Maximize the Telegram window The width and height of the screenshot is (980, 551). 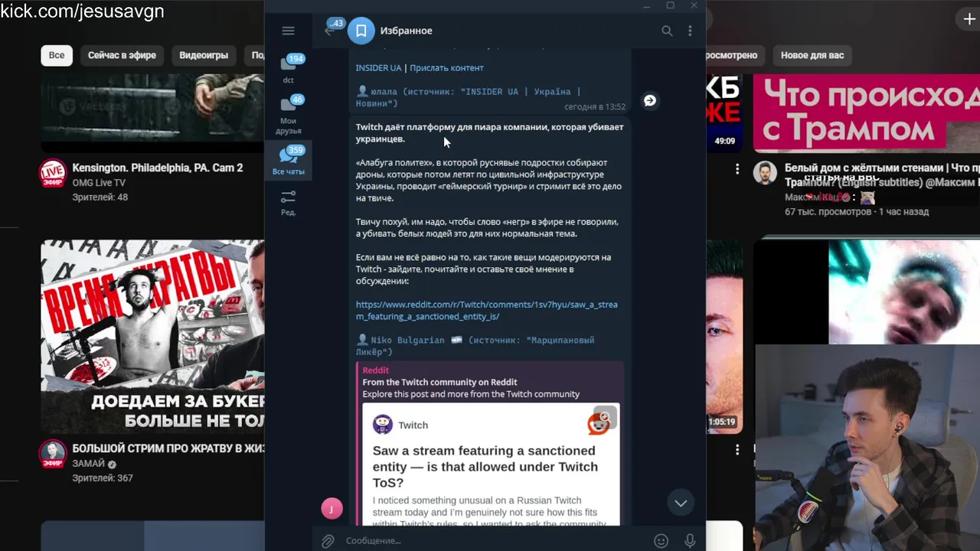[670, 5]
